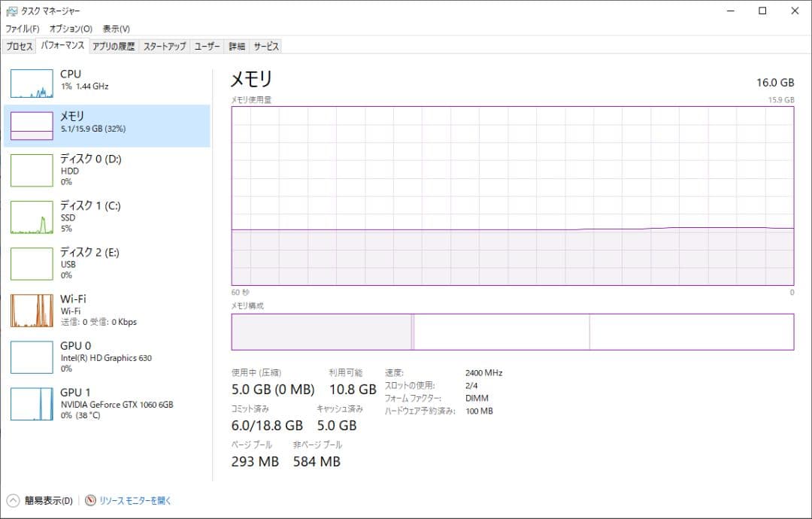Switch to the サービス tab
812x519 pixels.
click(266, 46)
